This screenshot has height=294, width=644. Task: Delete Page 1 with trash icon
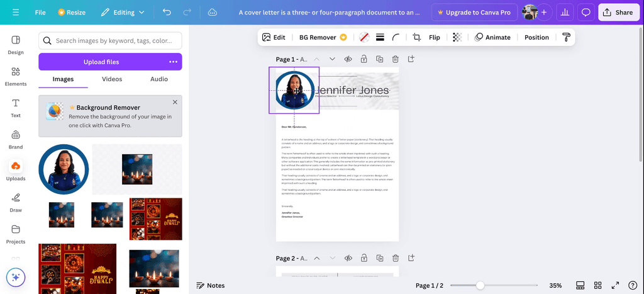tap(395, 59)
